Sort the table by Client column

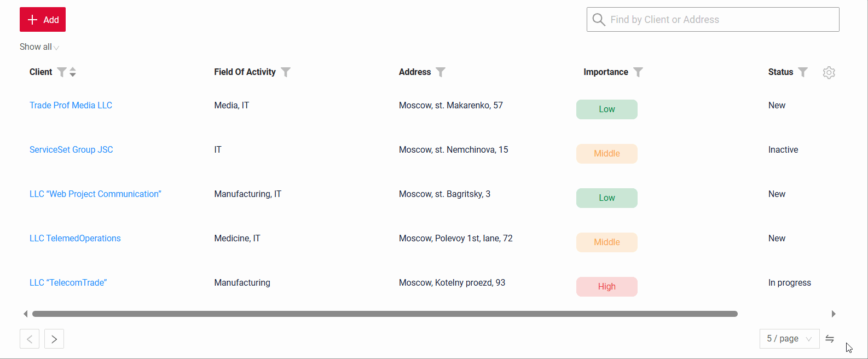tap(73, 72)
